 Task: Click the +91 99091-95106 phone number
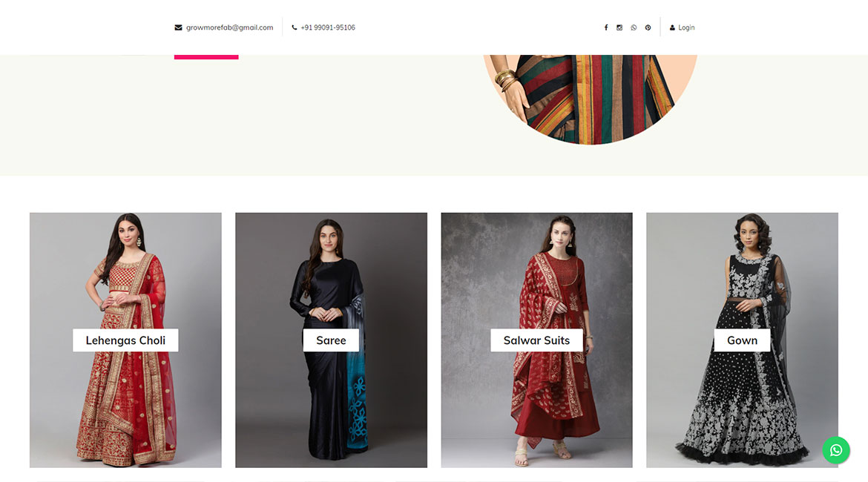(x=328, y=27)
